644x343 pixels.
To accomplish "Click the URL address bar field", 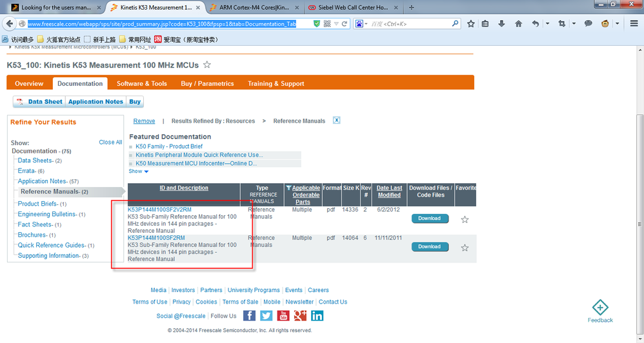I will click(168, 24).
